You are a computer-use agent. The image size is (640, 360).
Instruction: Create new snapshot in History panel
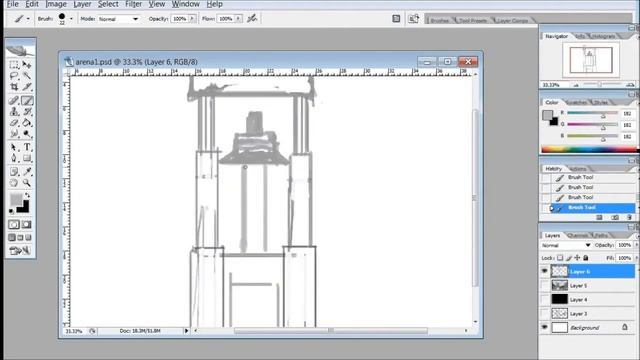615,218
